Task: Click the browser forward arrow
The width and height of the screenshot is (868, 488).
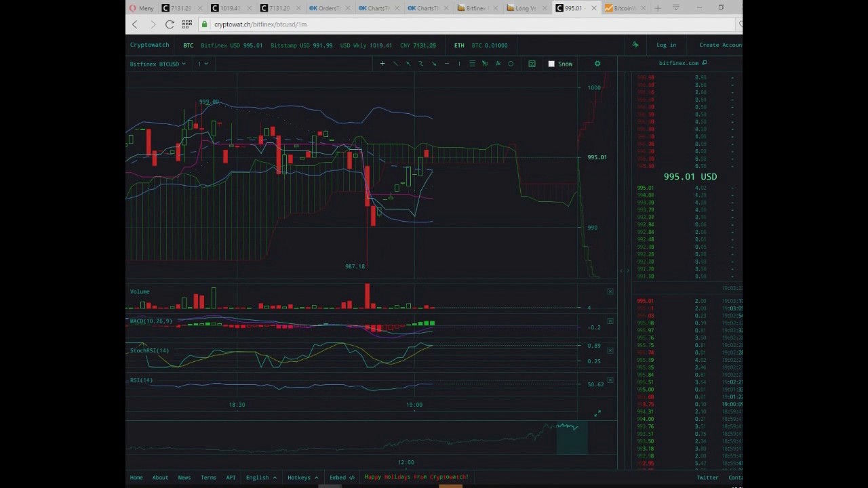Action: [x=153, y=24]
